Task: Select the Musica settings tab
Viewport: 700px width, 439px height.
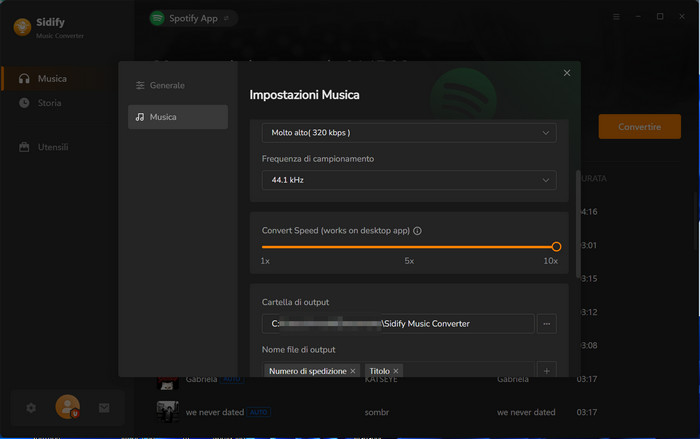Action: (x=178, y=117)
